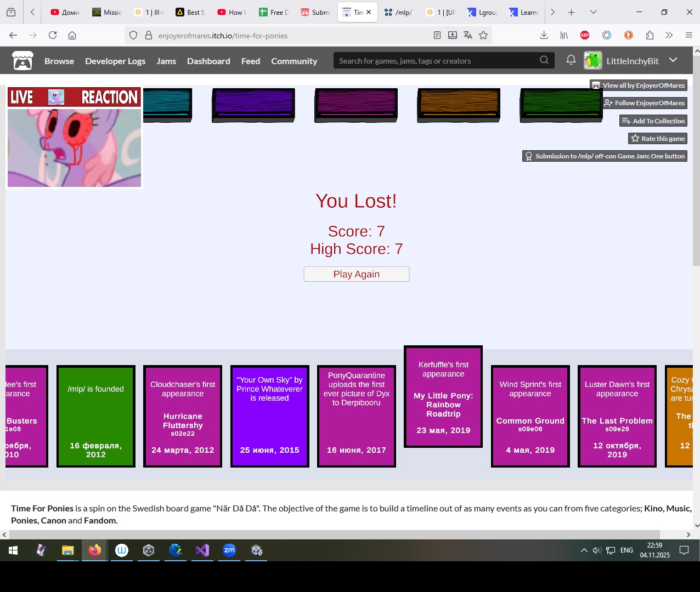Switch to the Best S tab

click(190, 12)
